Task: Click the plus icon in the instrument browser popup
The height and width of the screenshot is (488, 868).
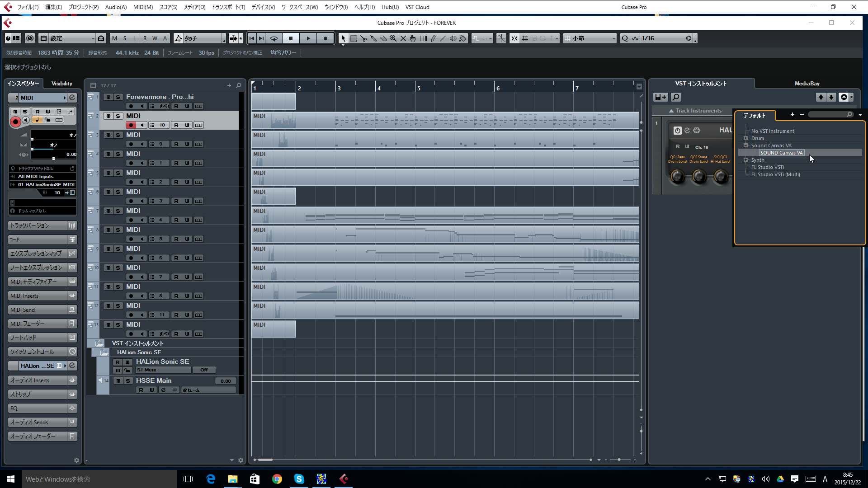Action: (x=792, y=114)
